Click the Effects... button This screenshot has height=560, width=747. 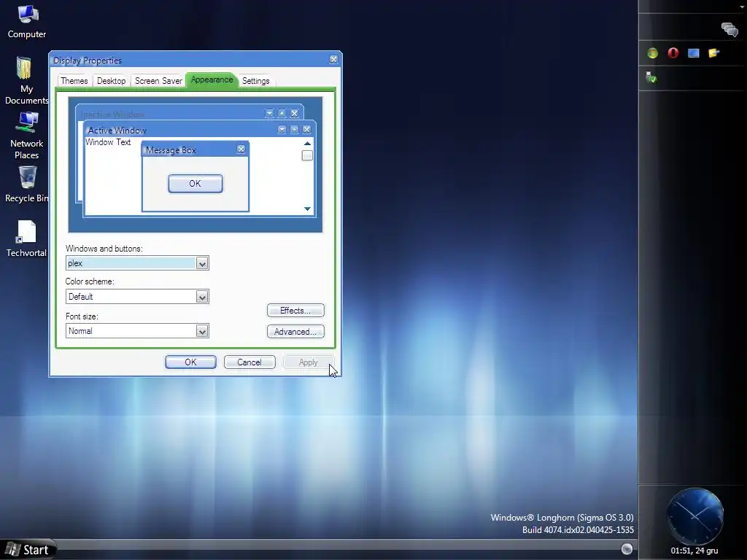tap(295, 311)
